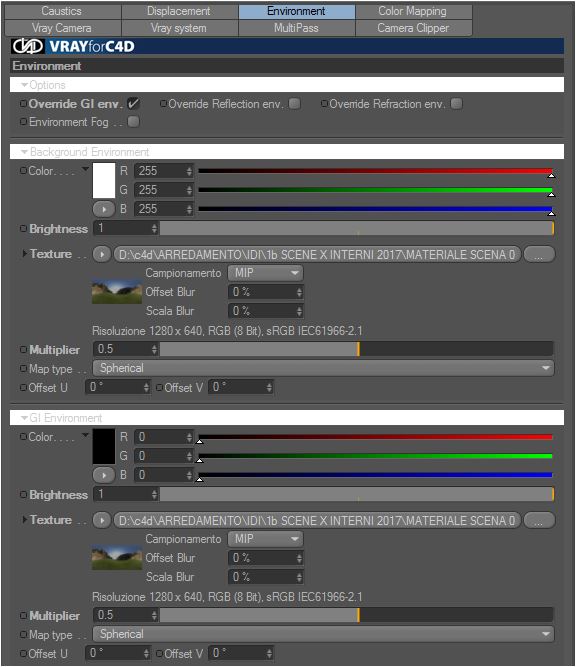Open GI Environment Campionamento MIP dropdown
This screenshot has height=667, width=576.
point(265,539)
